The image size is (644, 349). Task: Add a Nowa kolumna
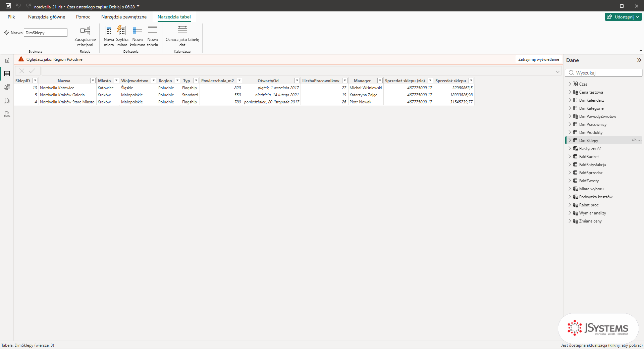(x=137, y=36)
